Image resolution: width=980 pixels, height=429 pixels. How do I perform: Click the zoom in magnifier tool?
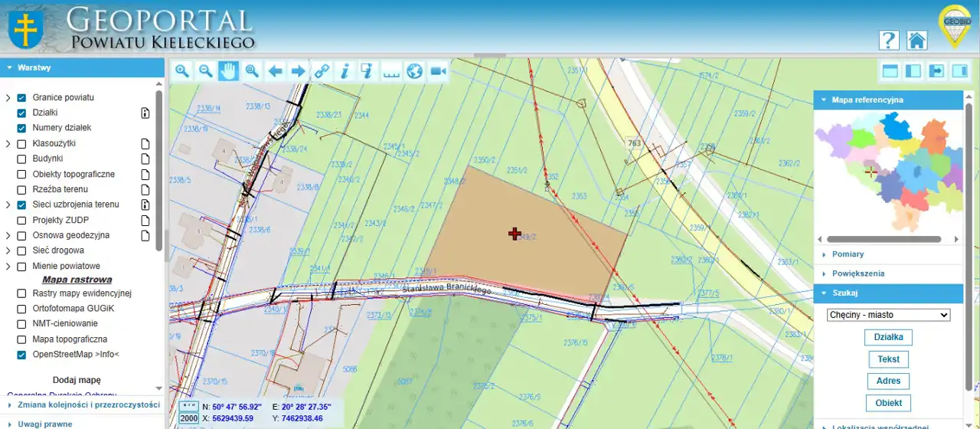(182, 71)
